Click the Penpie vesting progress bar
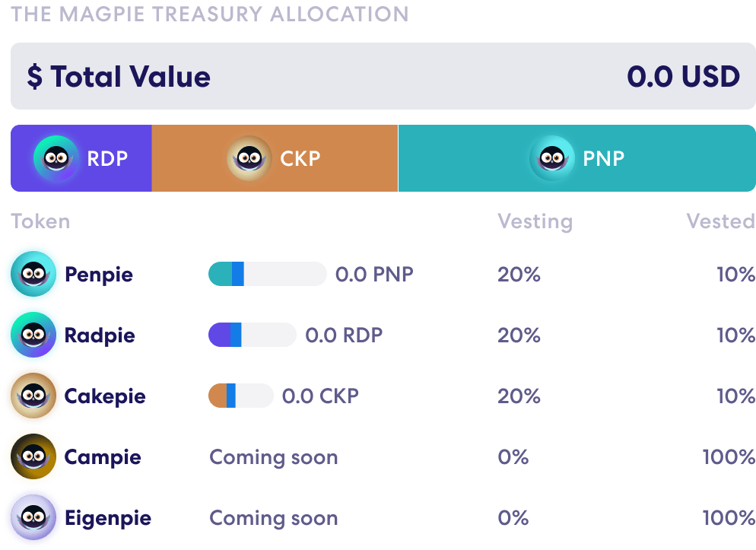Image resolution: width=756 pixels, height=550 pixels. coord(268,274)
